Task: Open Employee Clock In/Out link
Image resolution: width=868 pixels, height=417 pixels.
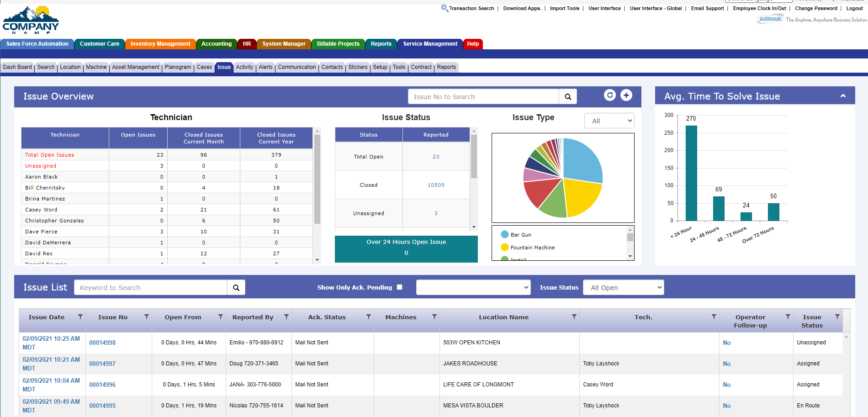Action: (x=759, y=8)
